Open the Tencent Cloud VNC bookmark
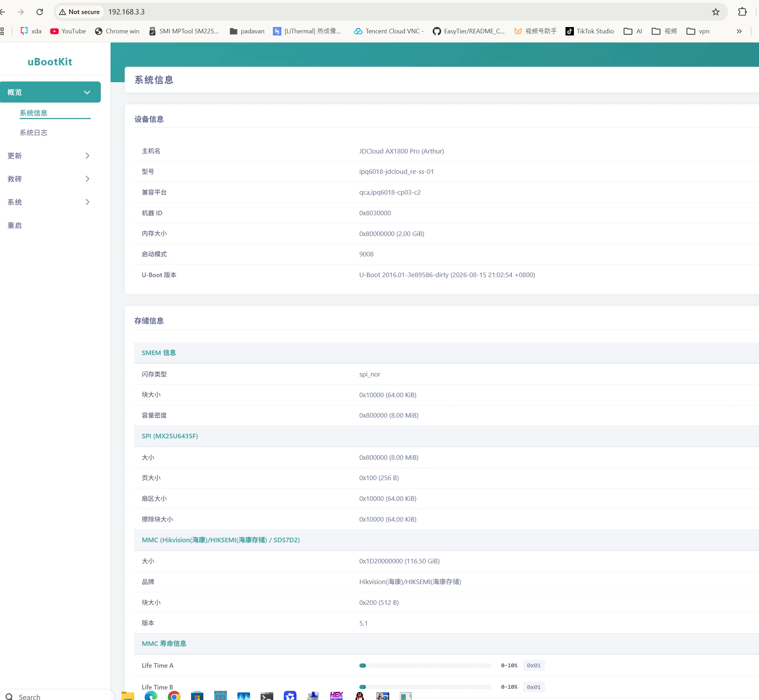 coord(388,31)
